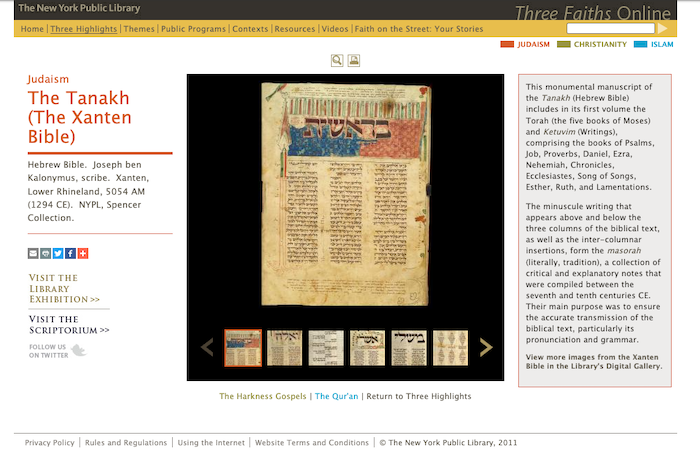Viewport: 700px width, 464px height.
Task: Click the main Xanten Bible manuscript image
Action: coord(346,194)
